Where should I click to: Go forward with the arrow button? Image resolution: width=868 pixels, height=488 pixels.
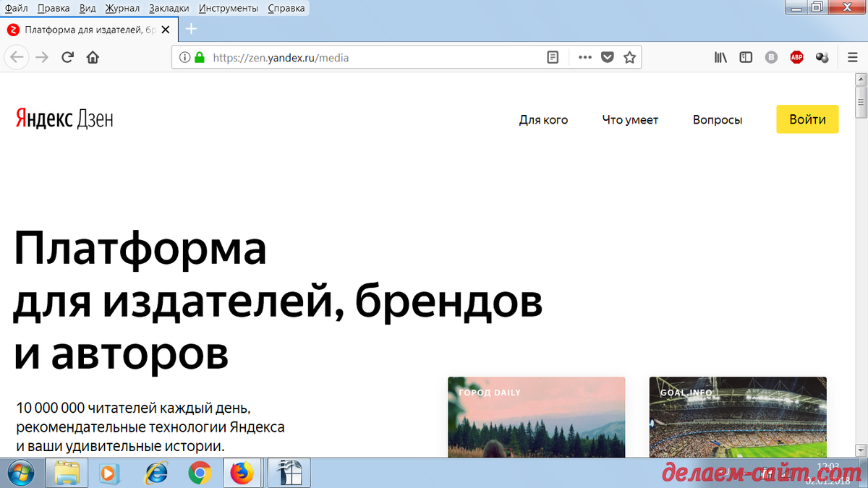pyautogui.click(x=42, y=58)
